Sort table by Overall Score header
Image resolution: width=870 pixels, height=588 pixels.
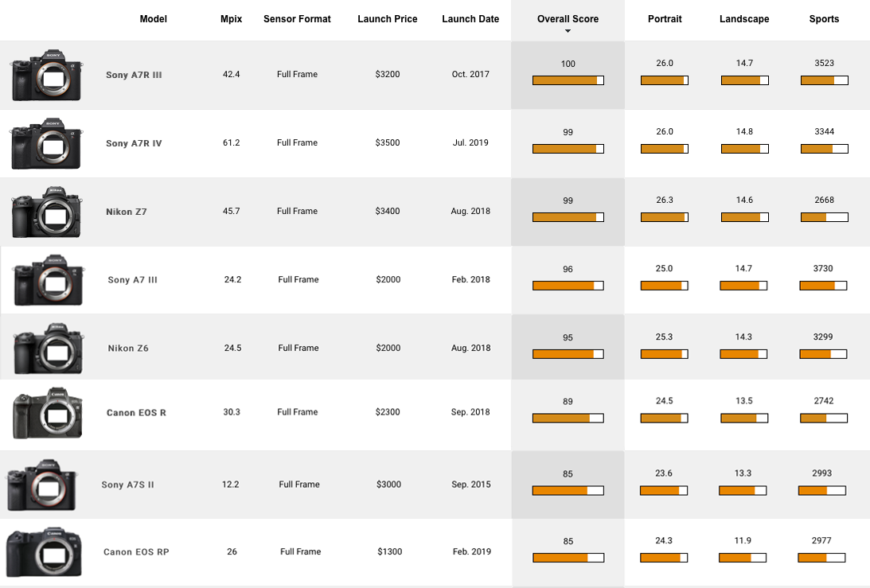click(x=568, y=19)
